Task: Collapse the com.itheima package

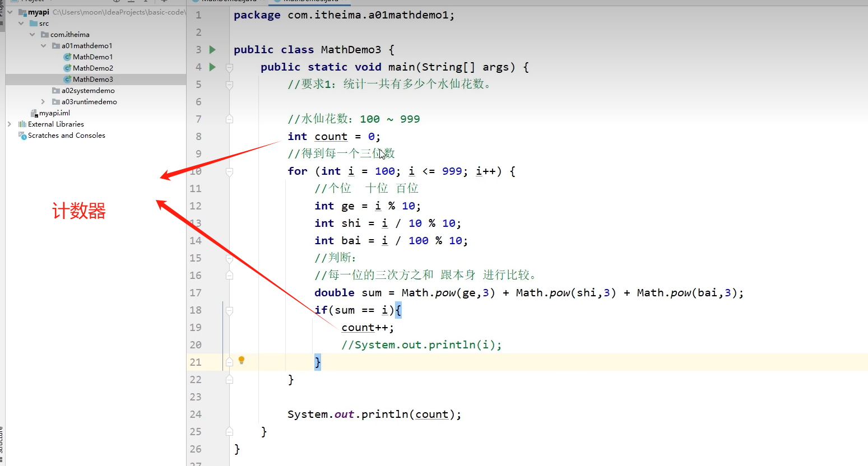Action: pos(32,34)
